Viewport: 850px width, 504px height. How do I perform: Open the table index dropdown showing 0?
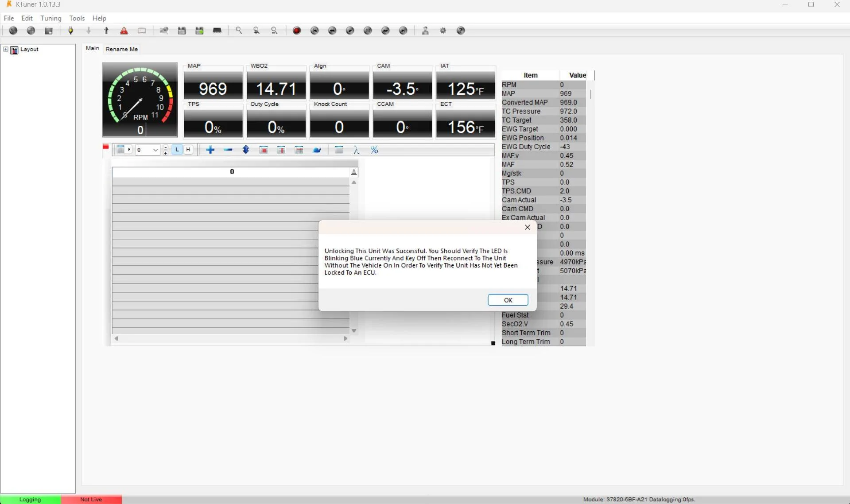point(155,150)
